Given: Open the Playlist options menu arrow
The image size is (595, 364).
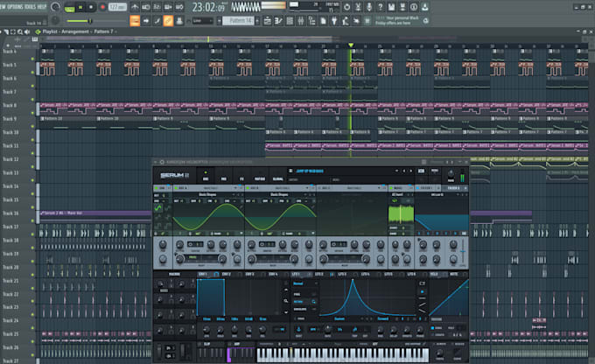Looking at the screenshot, I should [1, 31].
